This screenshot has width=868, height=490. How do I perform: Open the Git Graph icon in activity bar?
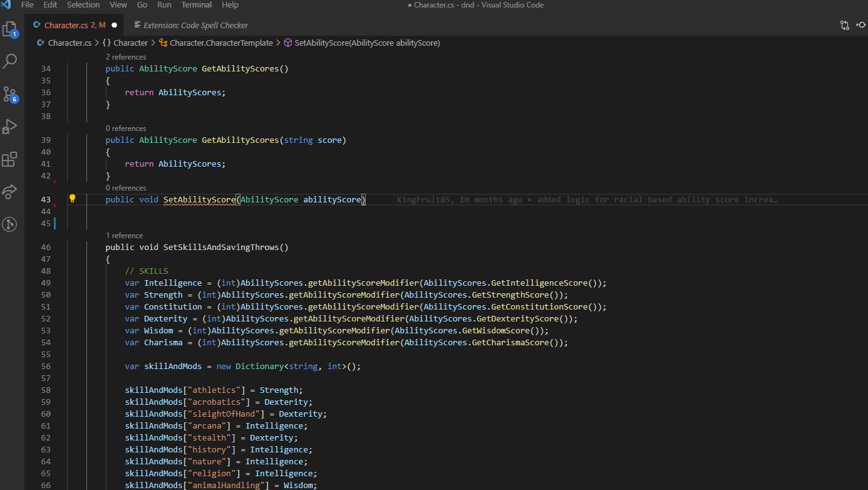pos(9,224)
